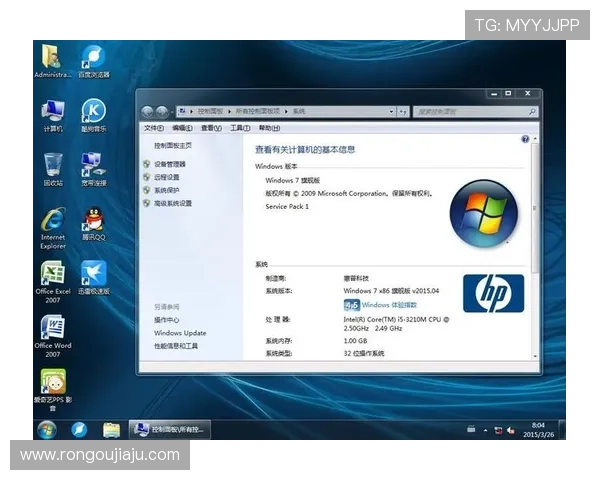600x480 pixels.
Task: Open the Internet Explorer desktop icon
Action: [53, 222]
